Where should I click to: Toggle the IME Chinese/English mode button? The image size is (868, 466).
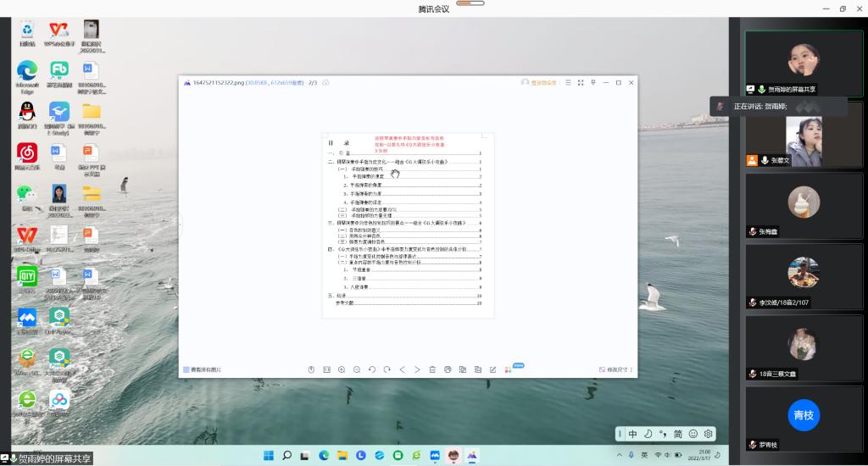[x=632, y=434]
